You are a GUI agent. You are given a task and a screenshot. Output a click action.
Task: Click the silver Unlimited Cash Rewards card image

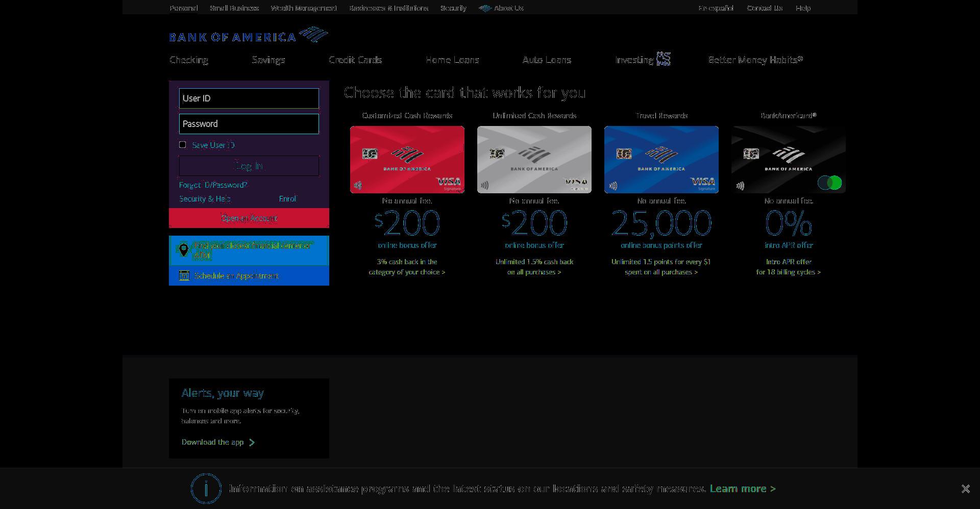point(534,160)
